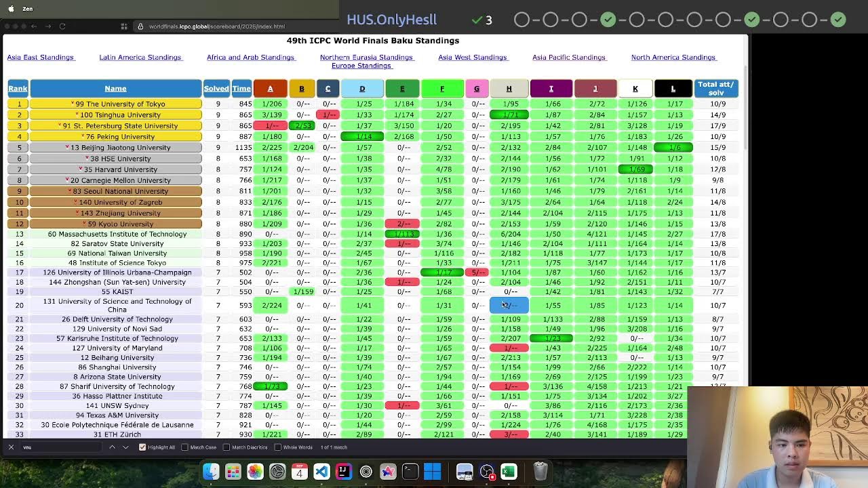868x488 pixels.
Task: Reload the ICPC scoreboard page
Action: point(62,26)
